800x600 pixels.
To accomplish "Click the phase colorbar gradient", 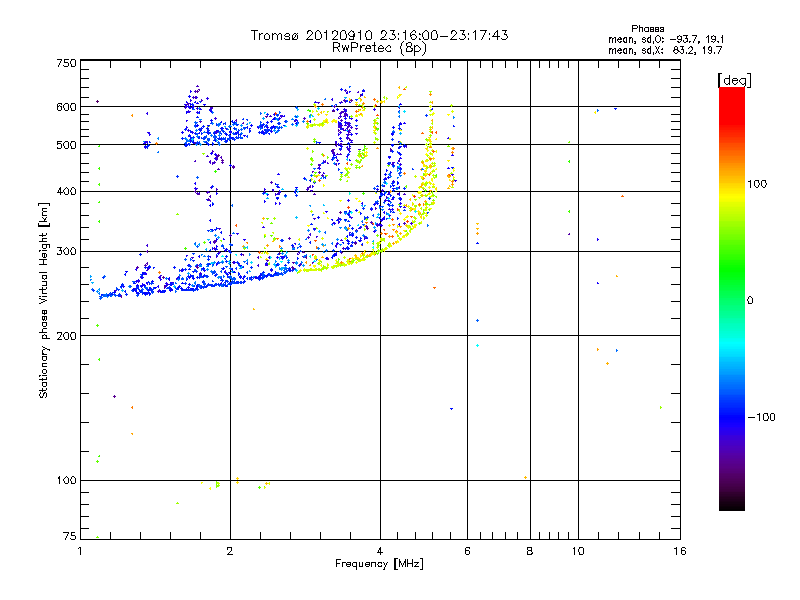I will 732,298.
